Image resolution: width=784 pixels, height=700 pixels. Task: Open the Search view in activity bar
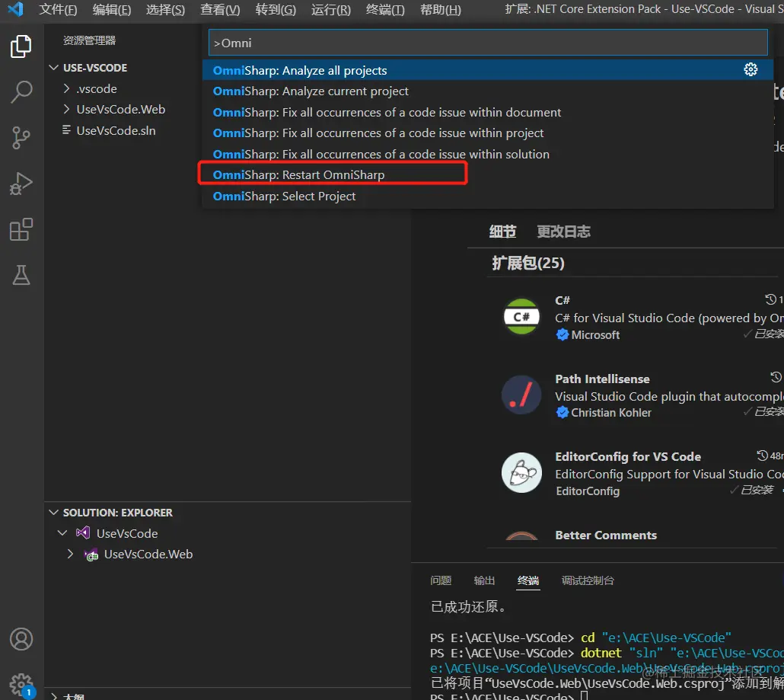click(x=21, y=92)
